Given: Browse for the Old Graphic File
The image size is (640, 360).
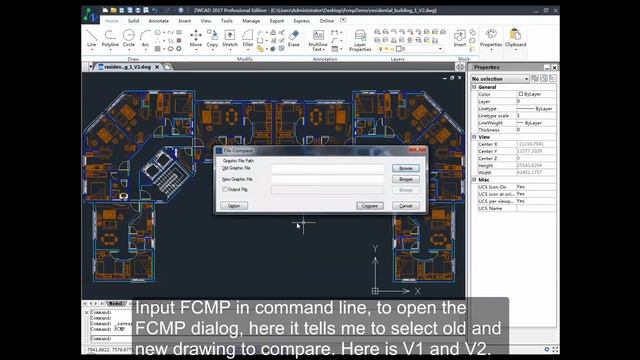Looking at the screenshot, I should (x=406, y=168).
